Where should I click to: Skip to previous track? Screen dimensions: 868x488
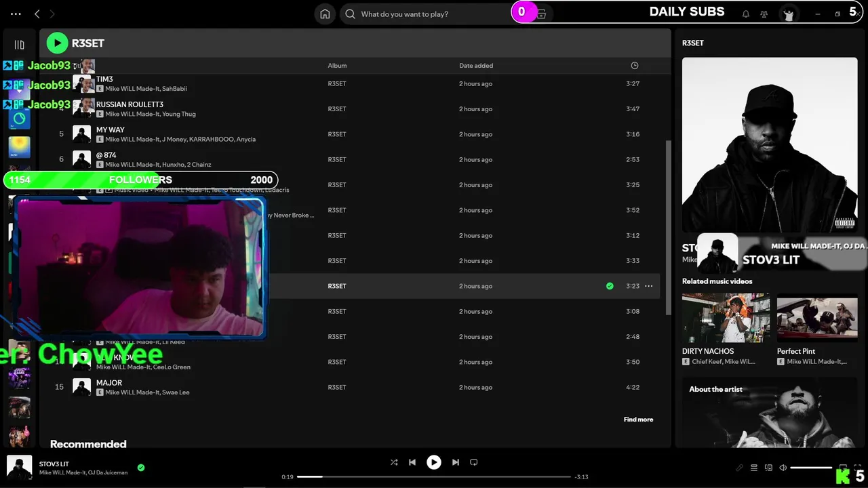click(x=412, y=462)
